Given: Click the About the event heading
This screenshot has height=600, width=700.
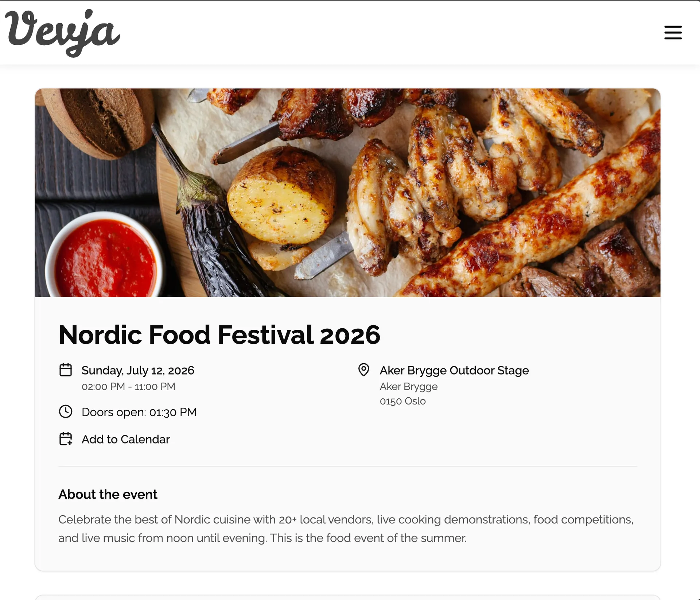Looking at the screenshot, I should 108,494.
